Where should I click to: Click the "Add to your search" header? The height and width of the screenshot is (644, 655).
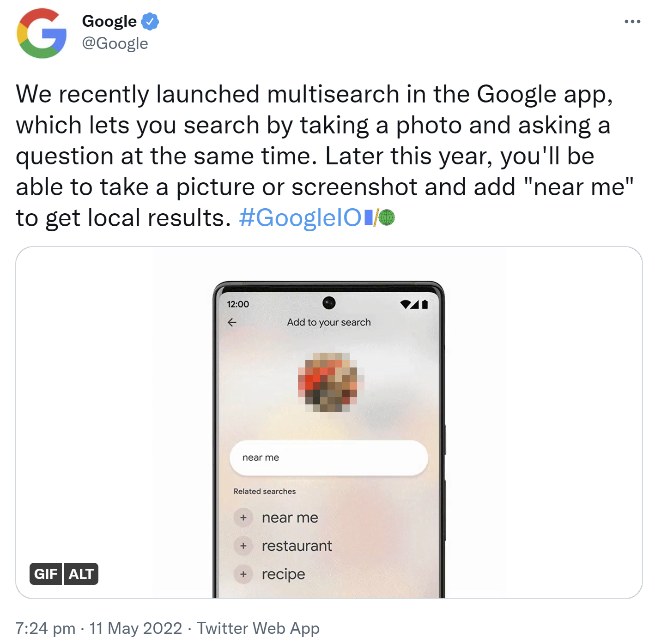pos(329,322)
